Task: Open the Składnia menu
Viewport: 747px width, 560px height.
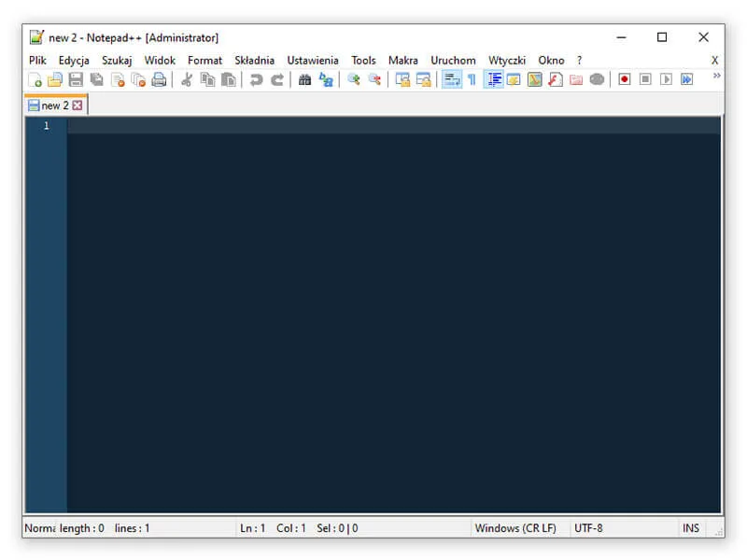Action: click(254, 60)
